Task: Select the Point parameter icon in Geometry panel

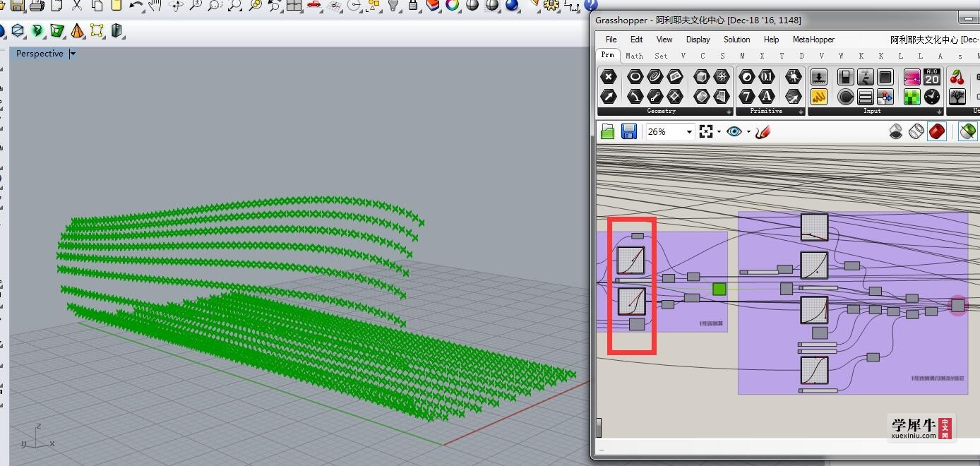Action: [609, 77]
